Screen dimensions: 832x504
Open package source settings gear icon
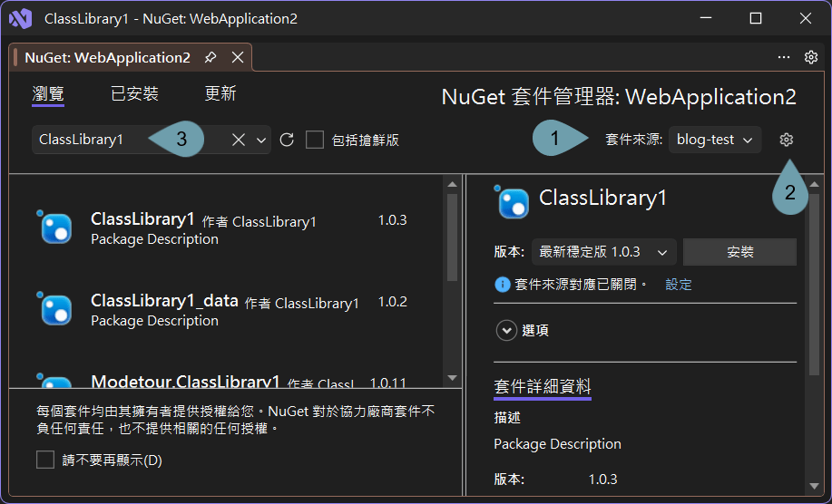pos(787,140)
